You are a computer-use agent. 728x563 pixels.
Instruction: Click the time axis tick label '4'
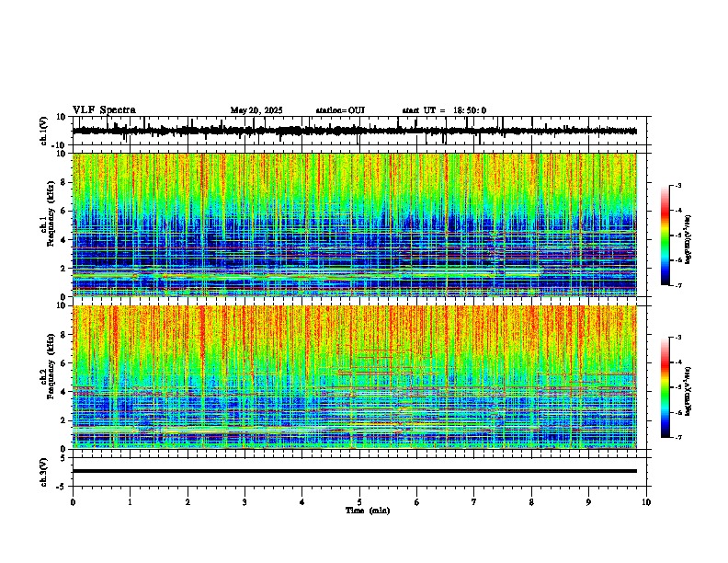[x=301, y=502]
